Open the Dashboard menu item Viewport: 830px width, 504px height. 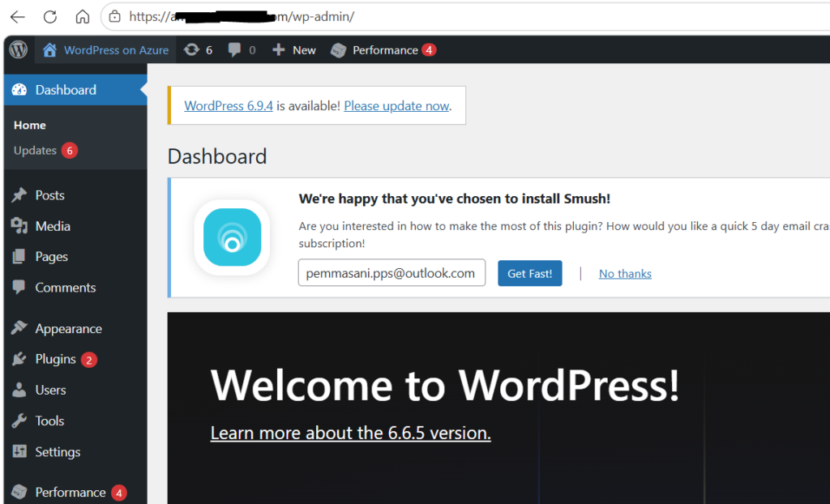75,89
